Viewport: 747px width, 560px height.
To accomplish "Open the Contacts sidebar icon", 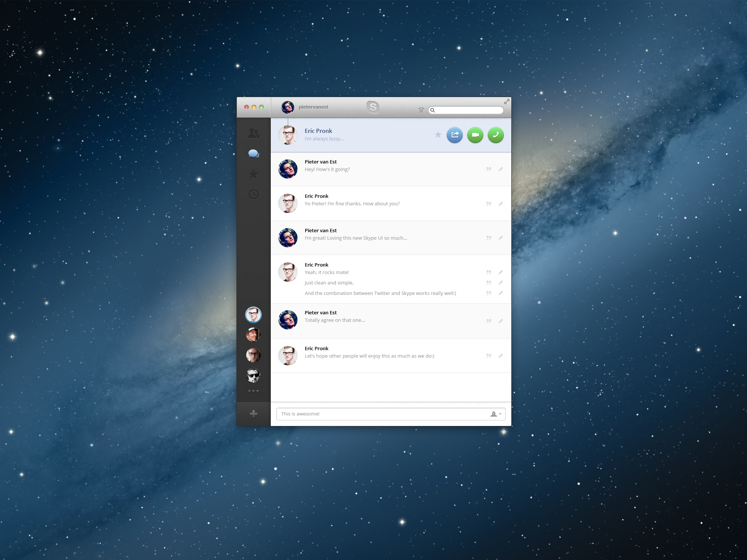I will pyautogui.click(x=254, y=133).
